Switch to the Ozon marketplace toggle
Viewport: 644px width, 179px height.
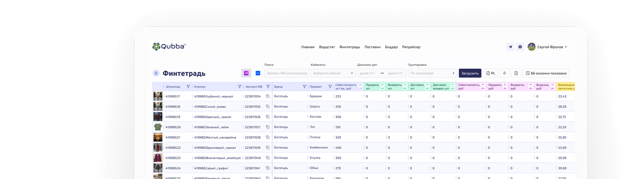[258, 73]
